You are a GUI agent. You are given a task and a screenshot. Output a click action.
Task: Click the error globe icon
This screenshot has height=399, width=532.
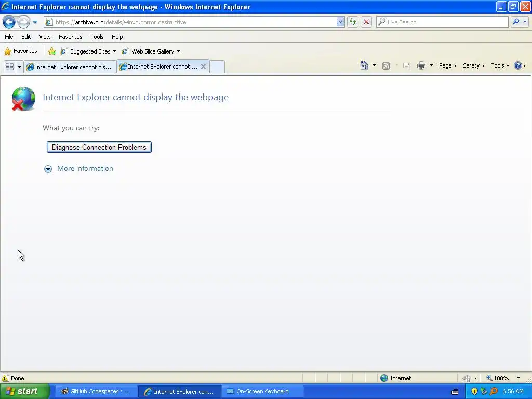23,99
